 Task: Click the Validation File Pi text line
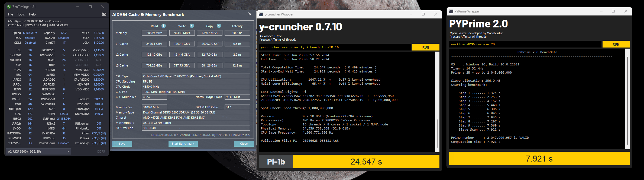point(300,141)
